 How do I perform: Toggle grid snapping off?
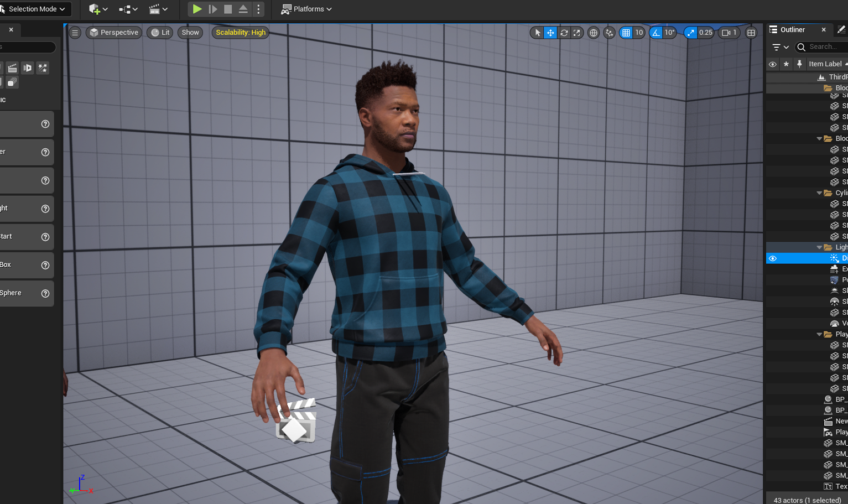tap(626, 32)
